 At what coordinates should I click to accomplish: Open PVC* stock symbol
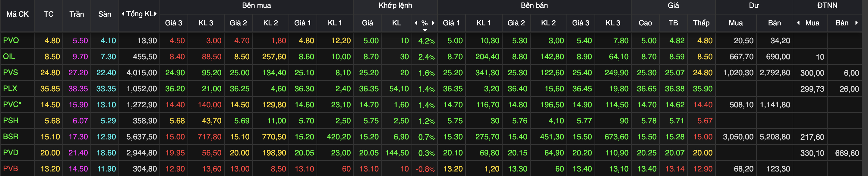(x=12, y=104)
